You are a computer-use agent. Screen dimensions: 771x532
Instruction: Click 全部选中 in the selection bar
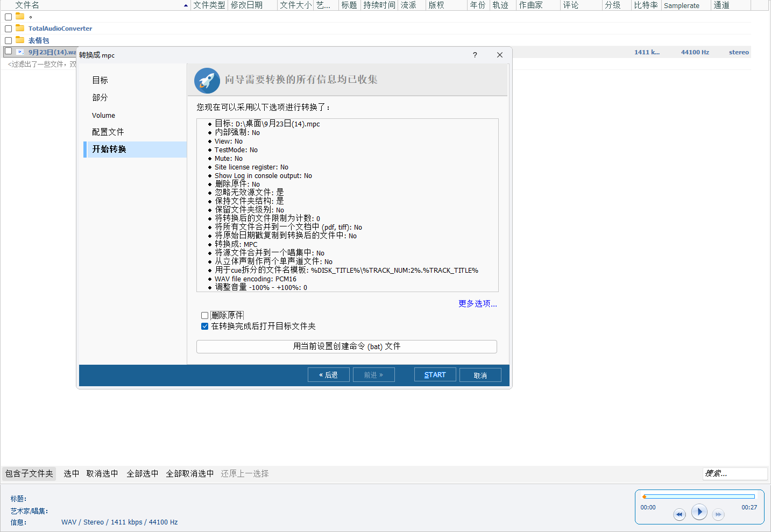coord(143,473)
